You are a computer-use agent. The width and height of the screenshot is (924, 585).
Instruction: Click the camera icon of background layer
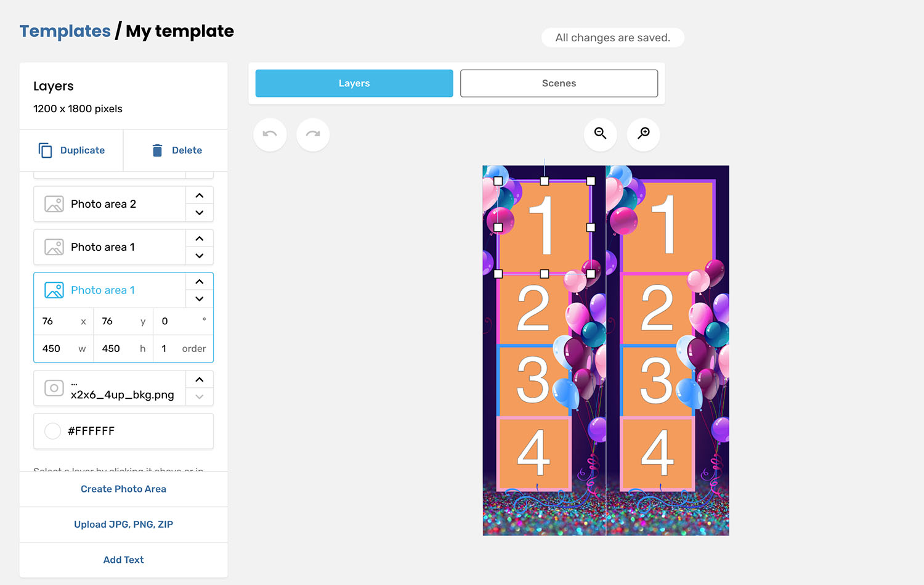[54, 388]
